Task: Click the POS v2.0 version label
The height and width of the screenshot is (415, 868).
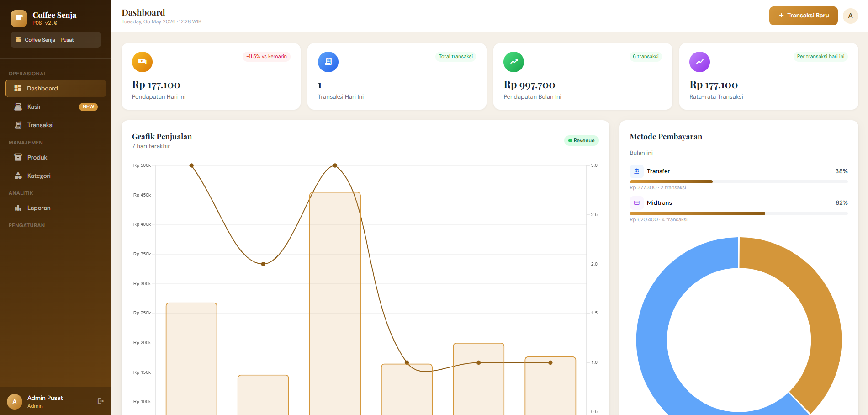Action: tap(45, 23)
